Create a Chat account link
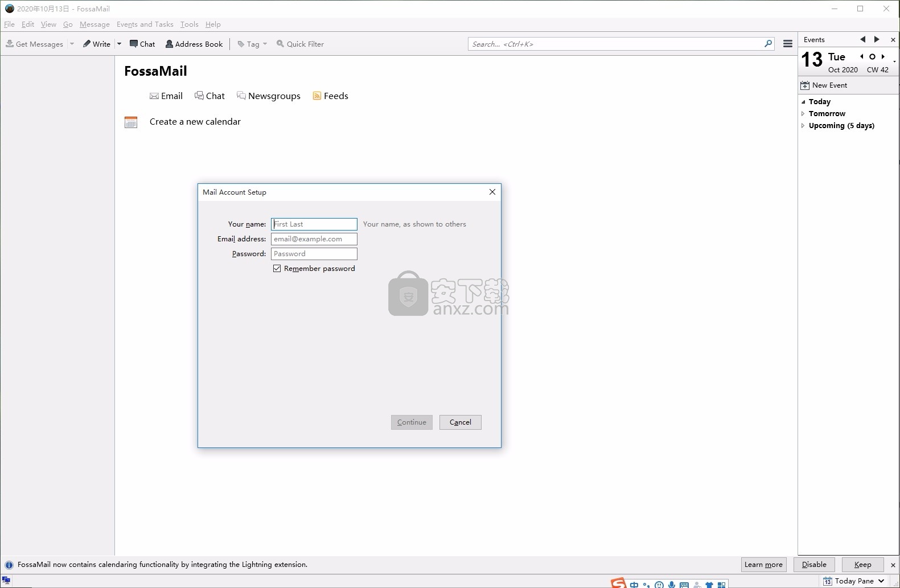This screenshot has height=588, width=900. coord(209,96)
